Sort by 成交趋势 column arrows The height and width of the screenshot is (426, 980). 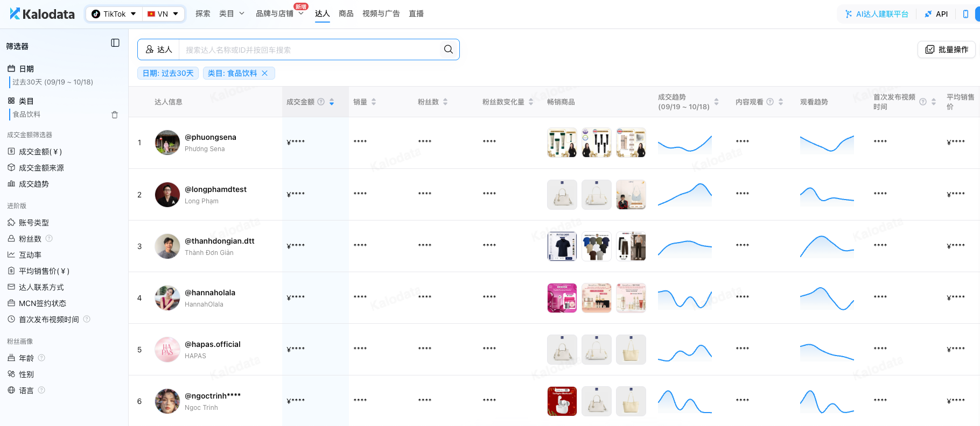[x=716, y=102]
